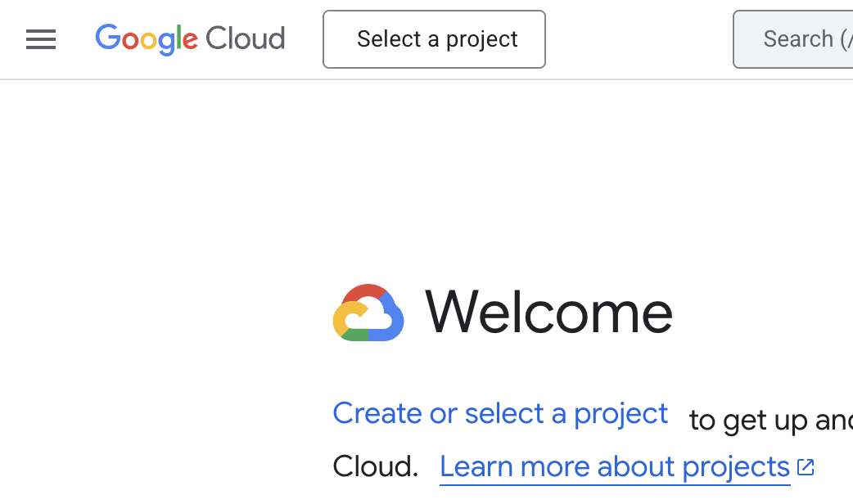
Task: Open Learn more about projects
Action: (615, 466)
